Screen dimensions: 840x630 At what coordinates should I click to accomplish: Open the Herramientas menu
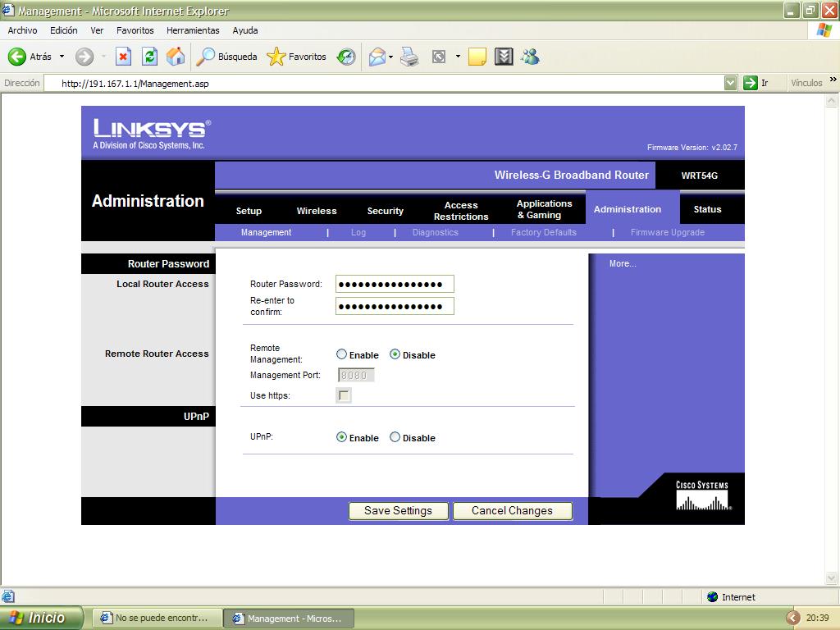point(193,30)
